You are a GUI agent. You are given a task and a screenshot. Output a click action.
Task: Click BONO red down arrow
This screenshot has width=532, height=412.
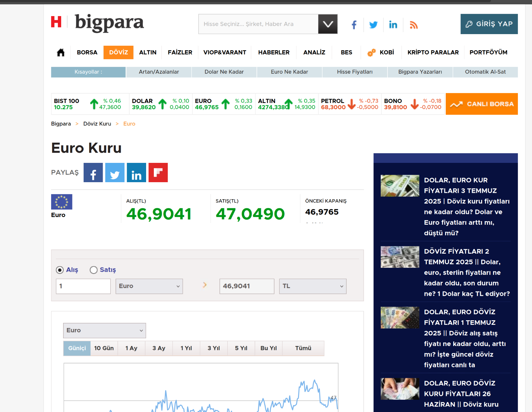(x=415, y=104)
